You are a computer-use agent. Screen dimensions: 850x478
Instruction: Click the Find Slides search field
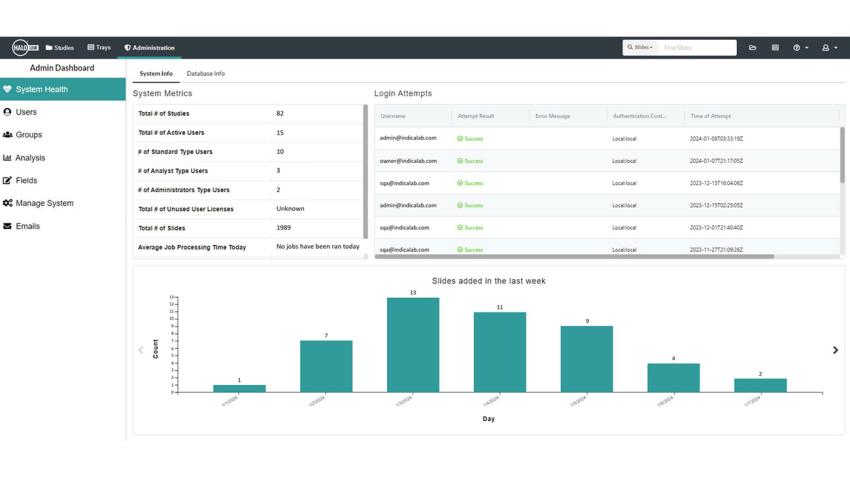tap(697, 47)
